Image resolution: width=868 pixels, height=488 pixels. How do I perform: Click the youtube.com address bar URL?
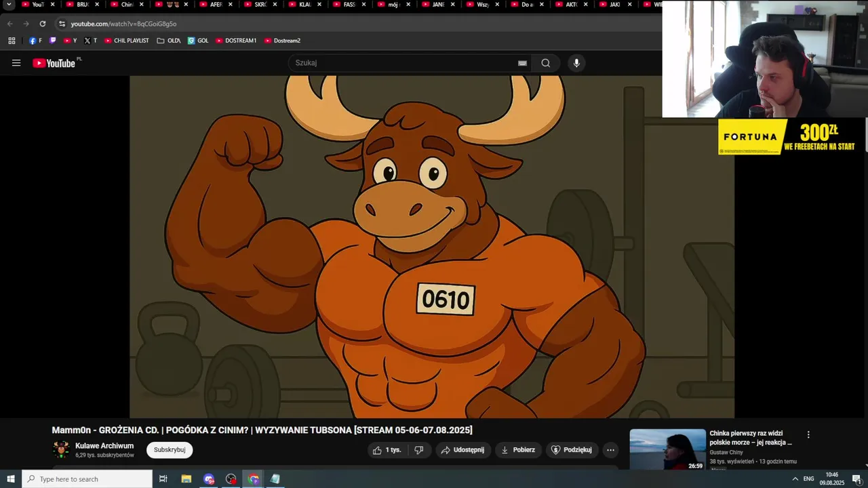(x=123, y=24)
